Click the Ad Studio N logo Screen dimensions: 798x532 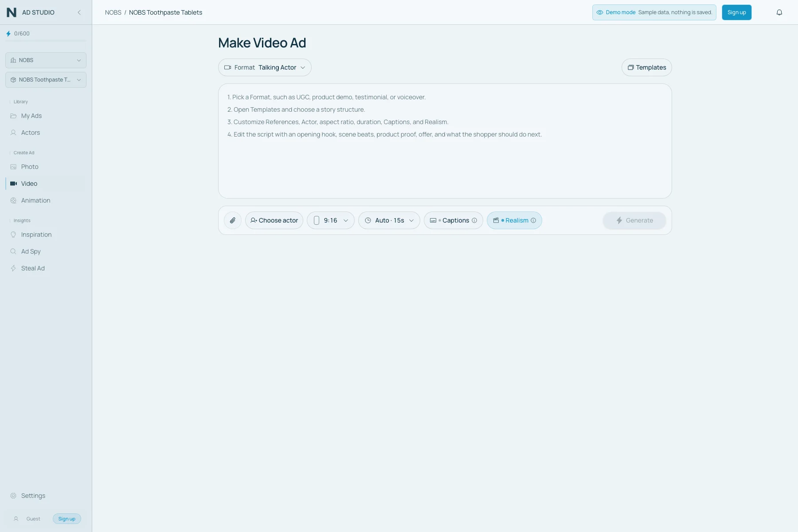[x=12, y=12]
